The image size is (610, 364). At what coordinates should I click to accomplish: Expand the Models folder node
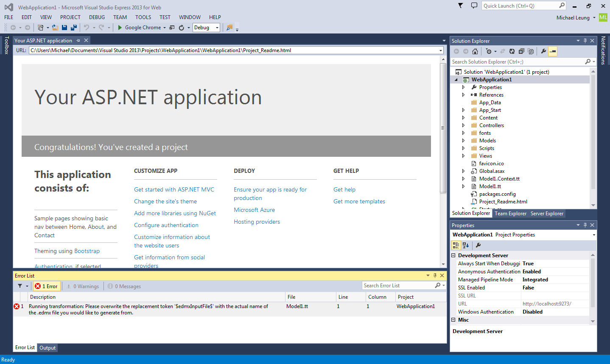(463, 141)
